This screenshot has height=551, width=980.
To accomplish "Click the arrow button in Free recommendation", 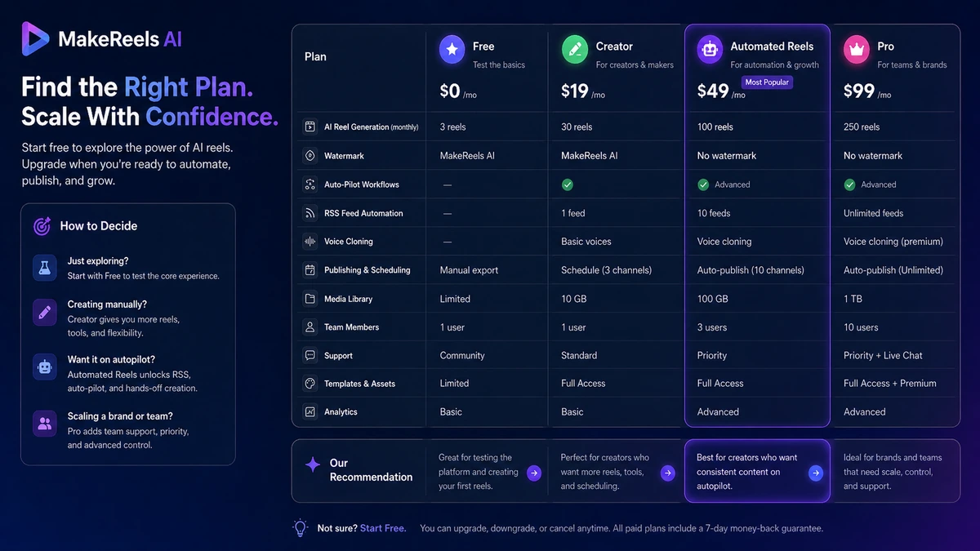I will (533, 473).
